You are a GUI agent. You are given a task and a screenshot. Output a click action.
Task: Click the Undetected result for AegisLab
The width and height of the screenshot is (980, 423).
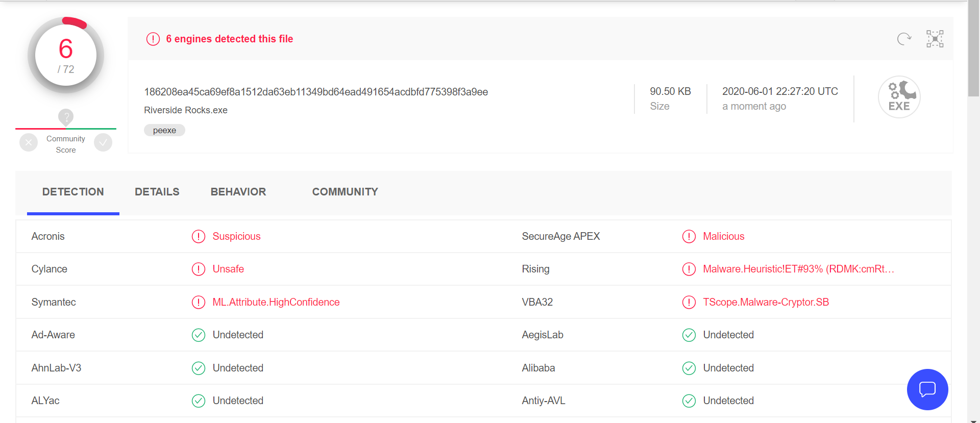tap(728, 335)
